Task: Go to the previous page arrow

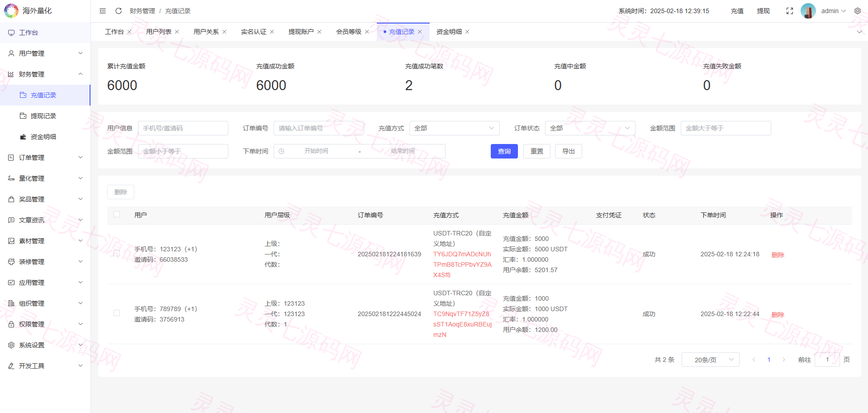Action: point(754,360)
